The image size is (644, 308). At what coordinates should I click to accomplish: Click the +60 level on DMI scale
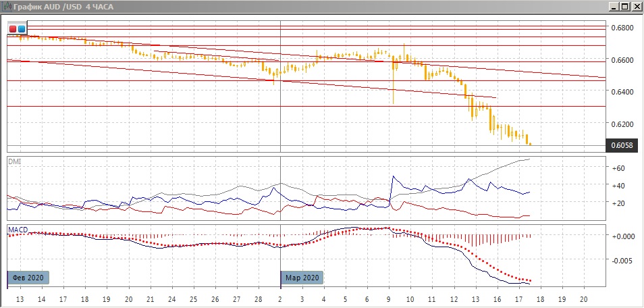[x=619, y=168]
